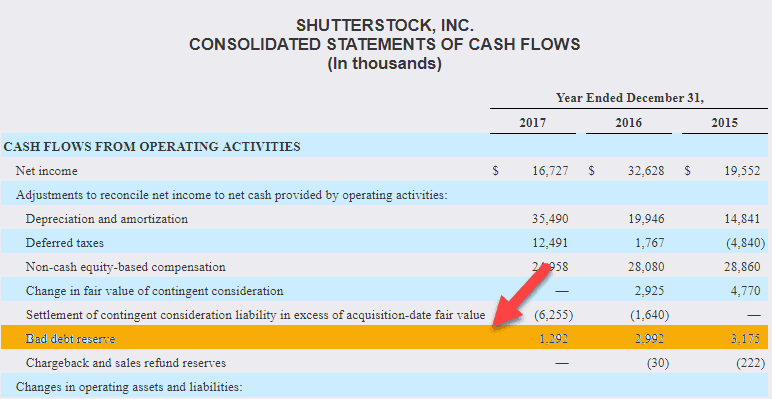Click the Cash Flows From Operating Activities heading
This screenshot has height=399, width=772.
[x=152, y=147]
